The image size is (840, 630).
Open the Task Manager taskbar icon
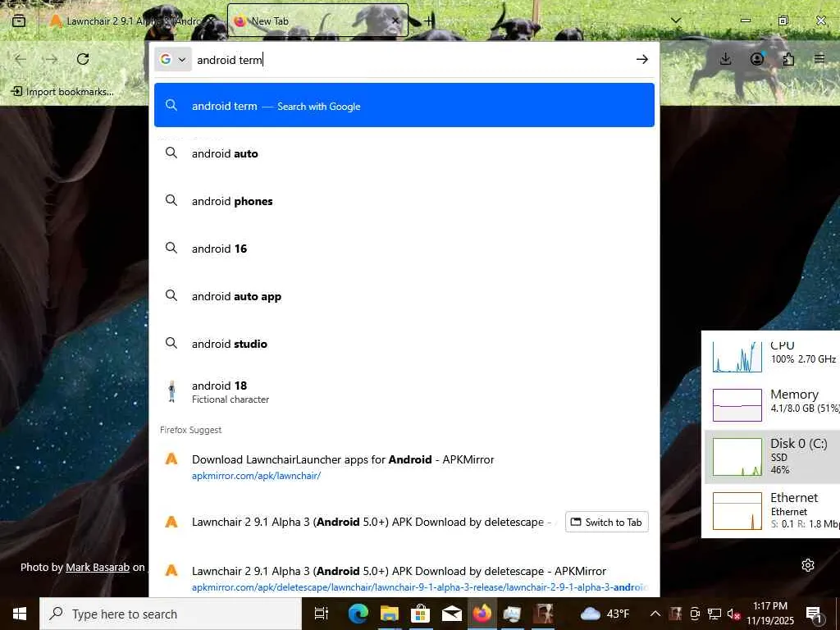512,614
